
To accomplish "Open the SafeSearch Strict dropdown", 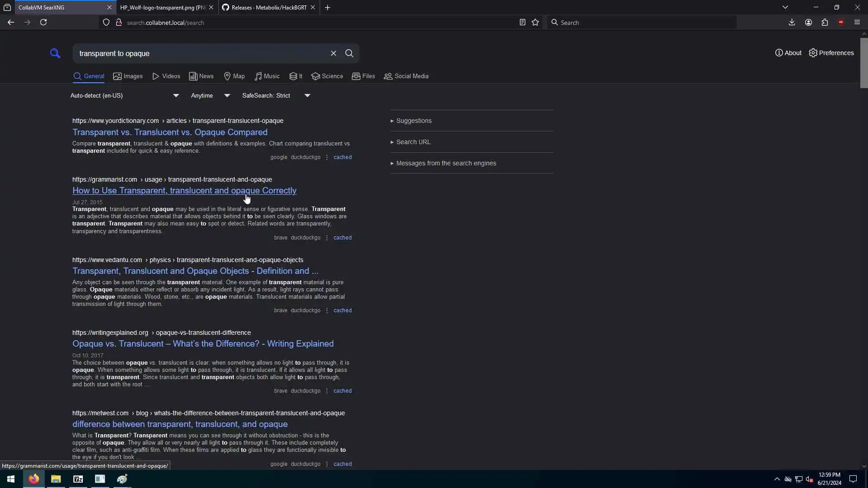I will click(x=276, y=95).
